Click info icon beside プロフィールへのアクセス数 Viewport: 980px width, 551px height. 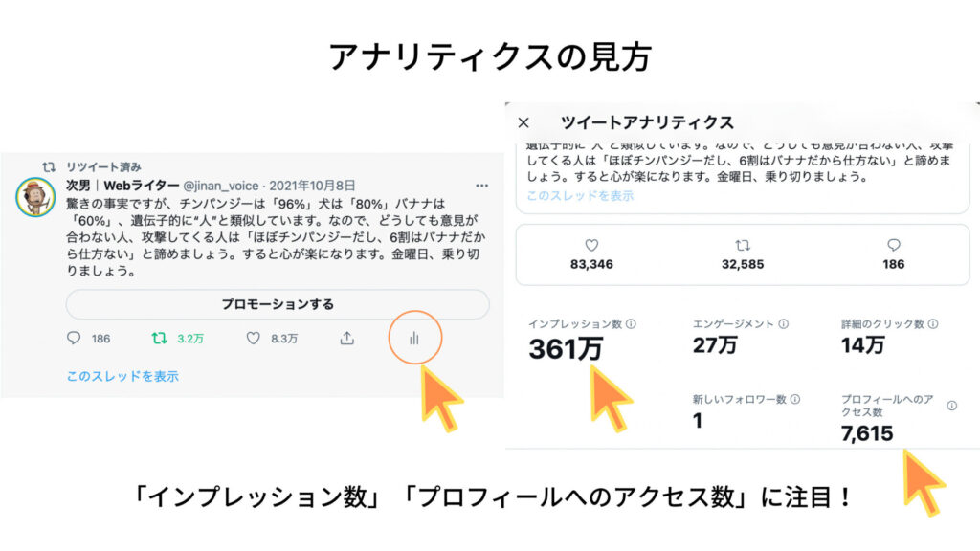pos(952,406)
